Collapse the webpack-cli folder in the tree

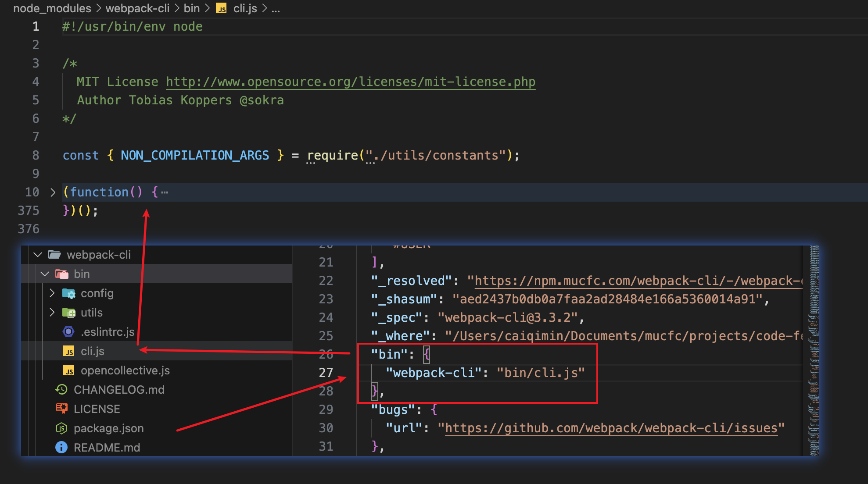(x=38, y=255)
